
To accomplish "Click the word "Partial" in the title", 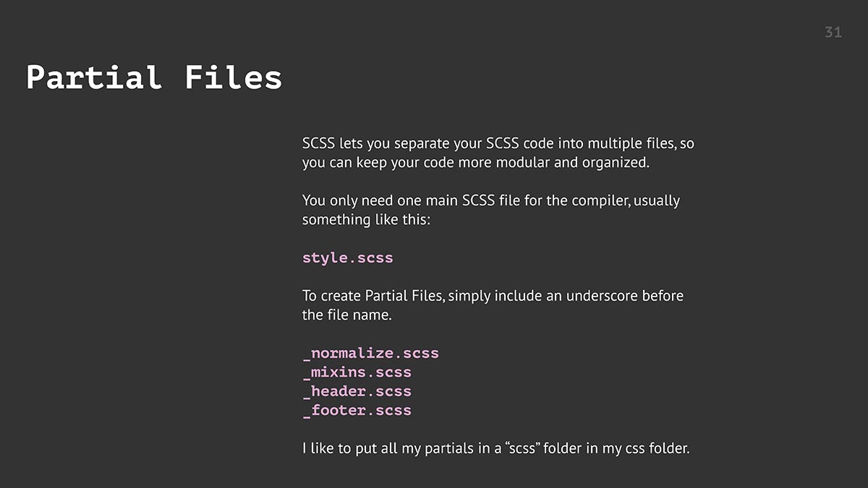I will click(x=94, y=77).
